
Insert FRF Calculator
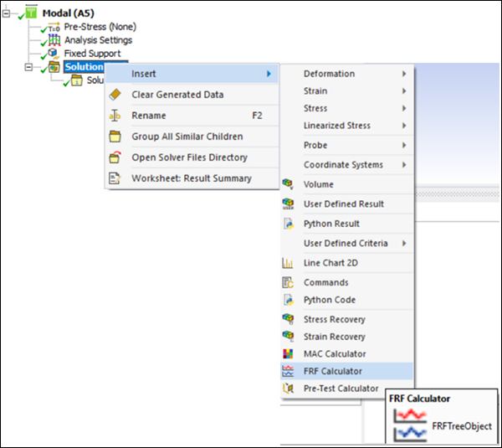click(347, 371)
